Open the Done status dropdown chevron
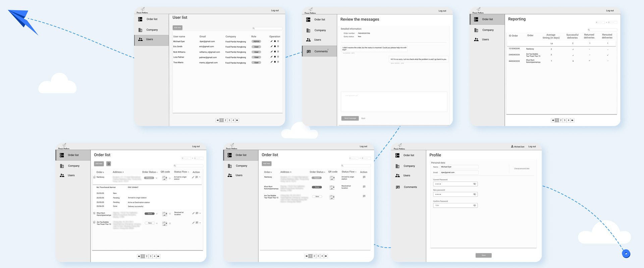 click(157, 214)
